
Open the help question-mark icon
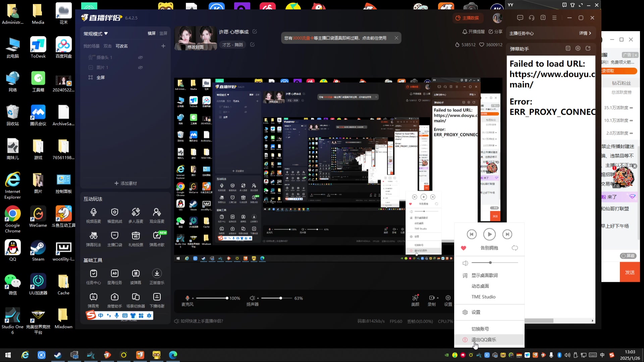click(543, 18)
